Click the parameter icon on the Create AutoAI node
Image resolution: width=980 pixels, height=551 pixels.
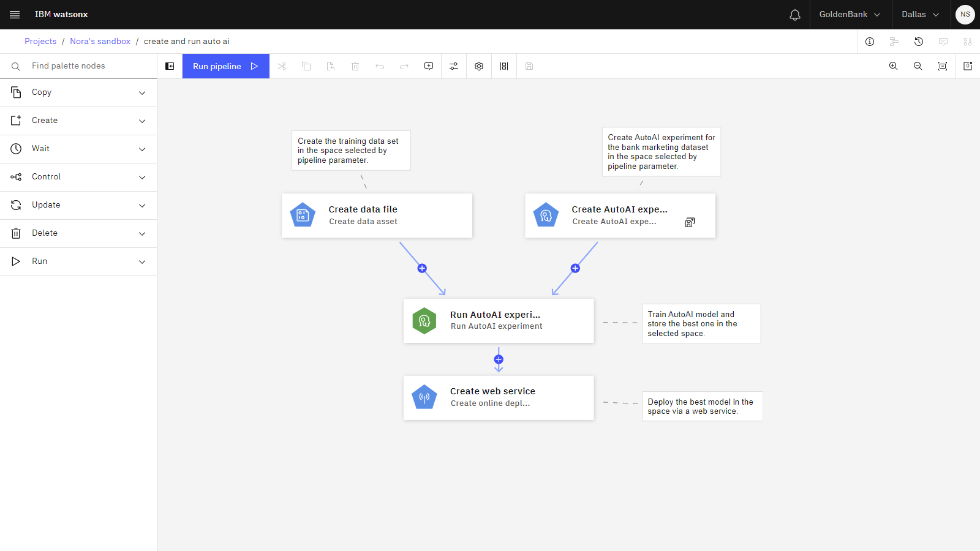(x=690, y=222)
